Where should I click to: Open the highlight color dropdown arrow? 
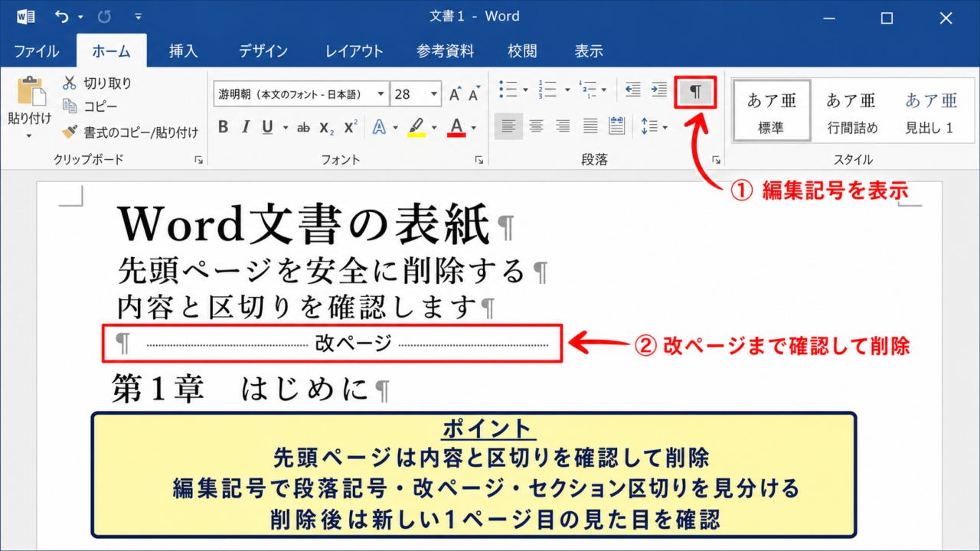click(x=434, y=128)
